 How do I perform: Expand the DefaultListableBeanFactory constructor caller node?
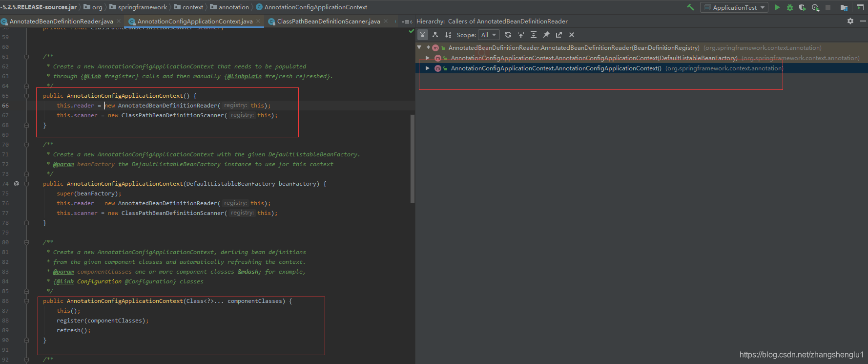[x=428, y=58]
